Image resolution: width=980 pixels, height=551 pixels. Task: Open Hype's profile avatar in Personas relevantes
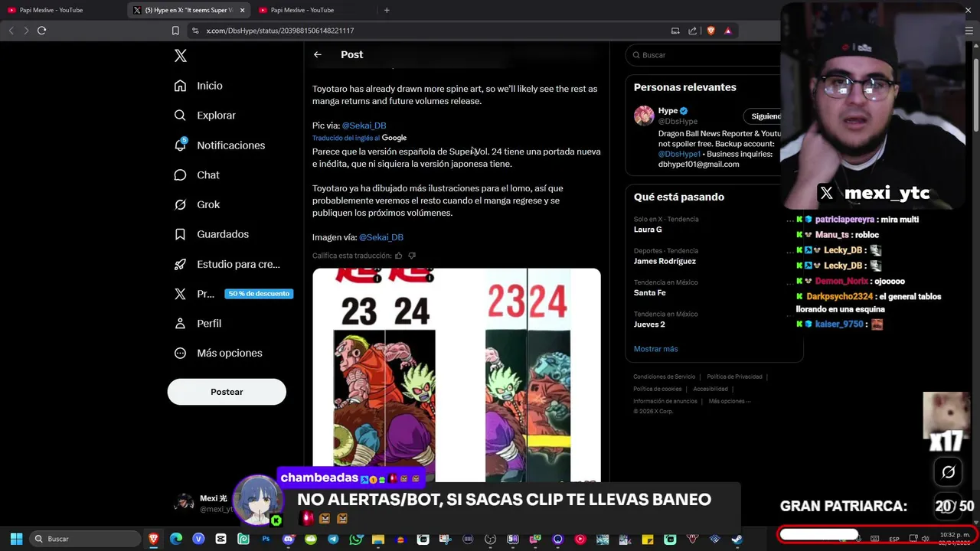tap(644, 116)
